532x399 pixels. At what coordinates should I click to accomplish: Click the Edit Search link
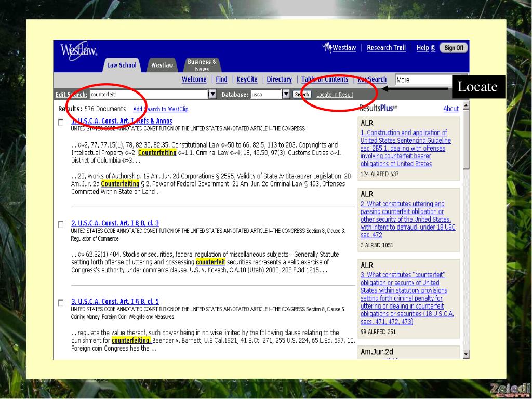point(71,95)
